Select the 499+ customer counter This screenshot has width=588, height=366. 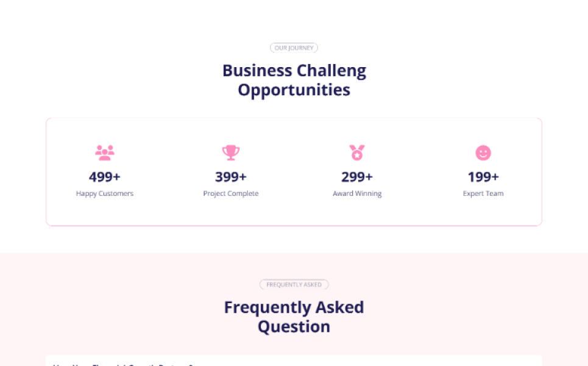pos(105,177)
